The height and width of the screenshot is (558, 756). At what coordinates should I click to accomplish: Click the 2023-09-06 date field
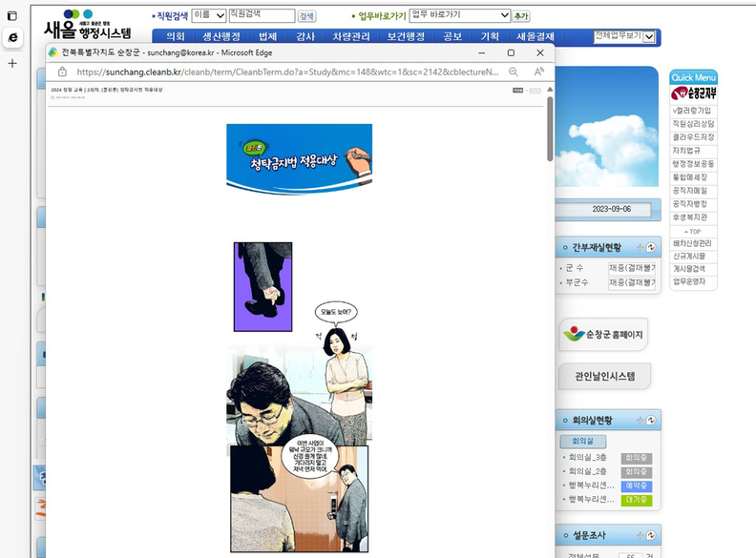(604, 209)
